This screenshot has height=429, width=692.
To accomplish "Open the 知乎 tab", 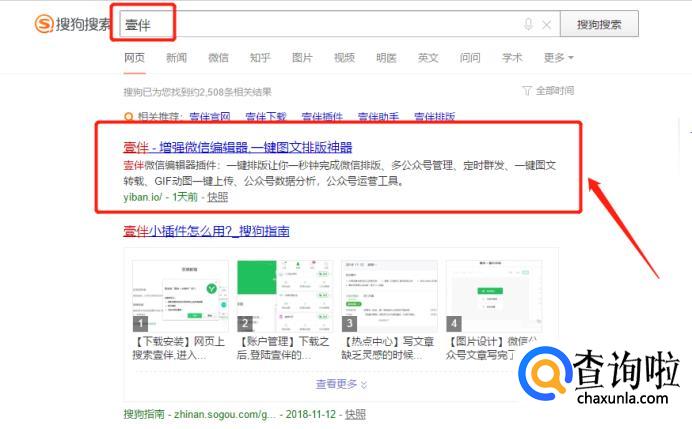I will click(x=260, y=58).
